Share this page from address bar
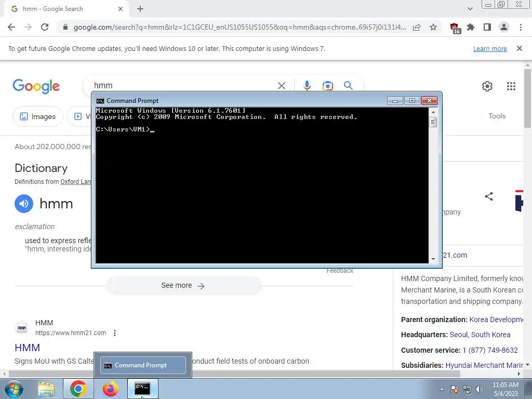The image size is (532, 399). click(417, 27)
